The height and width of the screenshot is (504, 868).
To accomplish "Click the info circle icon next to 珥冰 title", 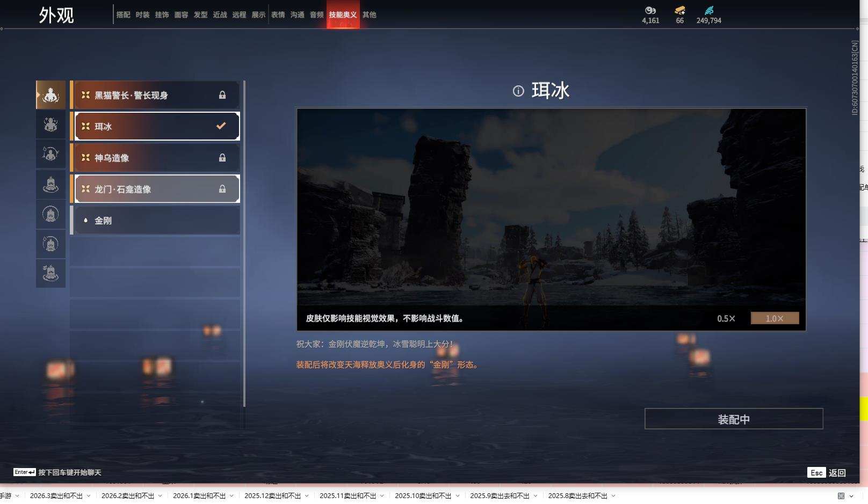I will 517,91.
